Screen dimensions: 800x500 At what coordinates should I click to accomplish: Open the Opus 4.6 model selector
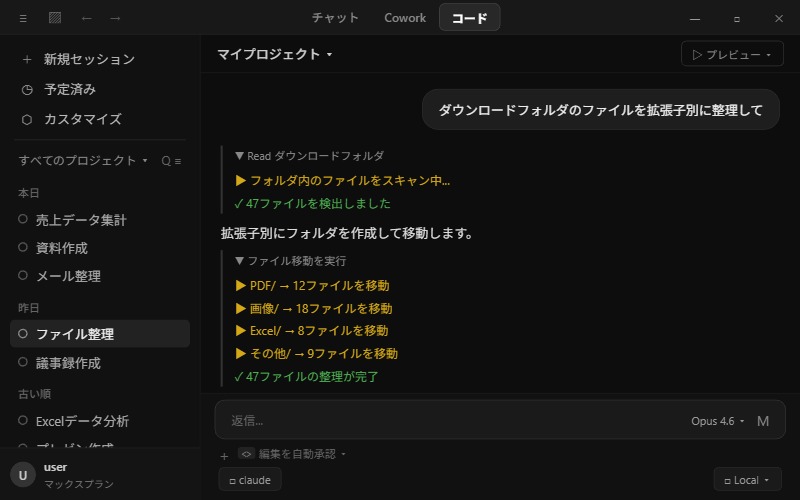pyautogui.click(x=717, y=421)
